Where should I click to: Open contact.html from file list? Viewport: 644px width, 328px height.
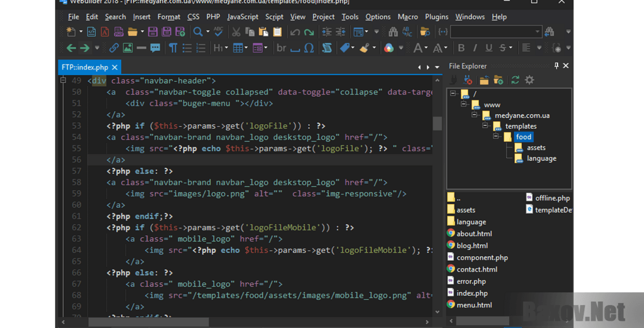[x=477, y=269]
